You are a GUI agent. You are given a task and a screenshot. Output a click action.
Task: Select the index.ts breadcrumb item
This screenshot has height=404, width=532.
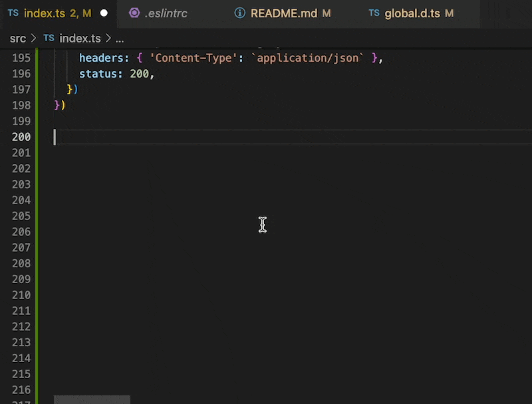pyautogui.click(x=80, y=39)
